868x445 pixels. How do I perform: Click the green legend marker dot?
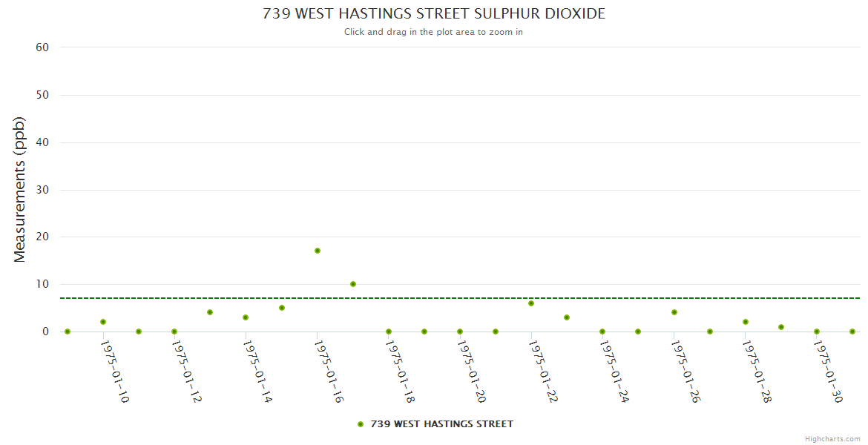click(361, 424)
